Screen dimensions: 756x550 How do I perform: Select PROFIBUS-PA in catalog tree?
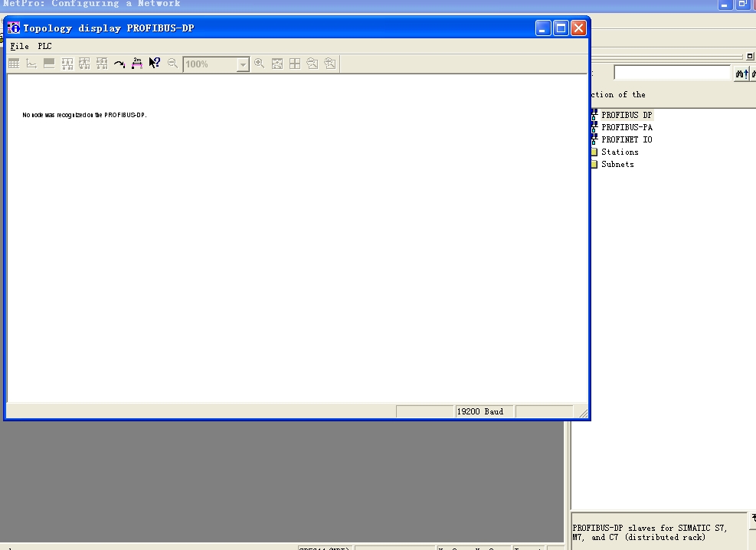point(627,127)
